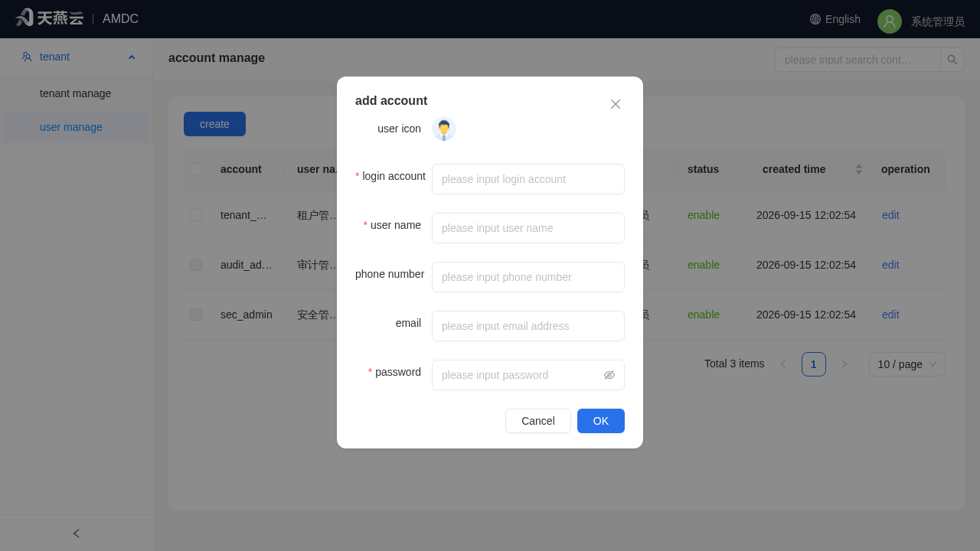Go to next page arrow
The height and width of the screenshot is (551, 980).
pyautogui.click(x=844, y=364)
